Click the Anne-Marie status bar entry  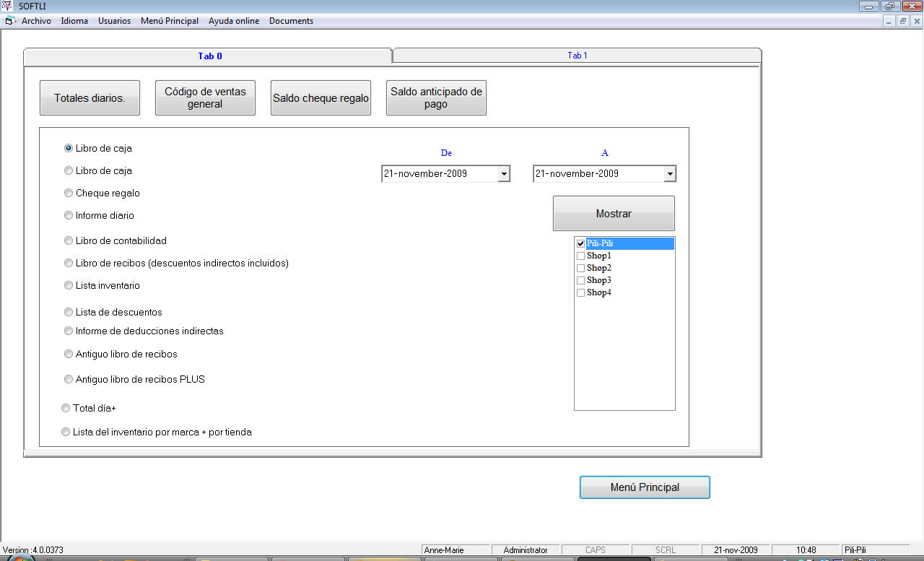tap(456, 550)
